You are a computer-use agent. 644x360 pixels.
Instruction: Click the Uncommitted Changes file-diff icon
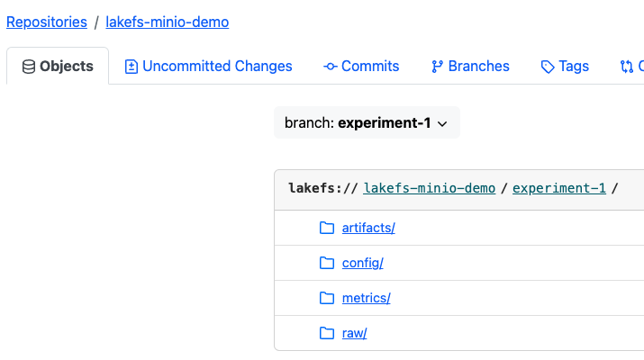[x=132, y=67]
